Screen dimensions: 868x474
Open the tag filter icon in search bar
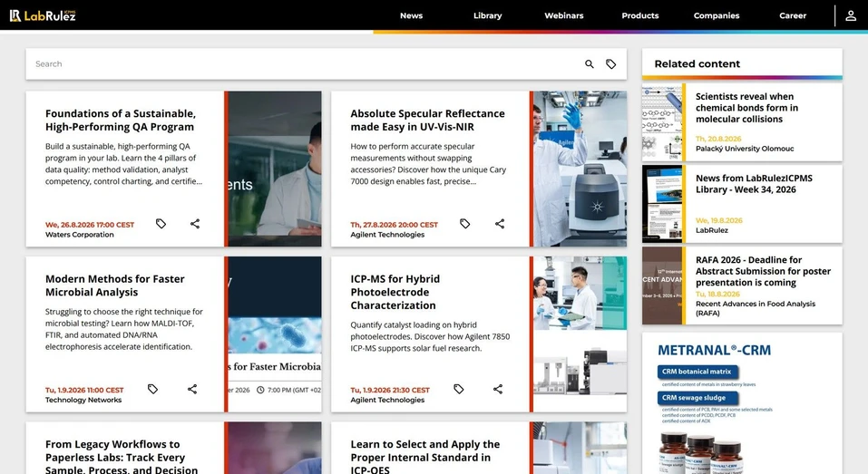[x=610, y=64]
